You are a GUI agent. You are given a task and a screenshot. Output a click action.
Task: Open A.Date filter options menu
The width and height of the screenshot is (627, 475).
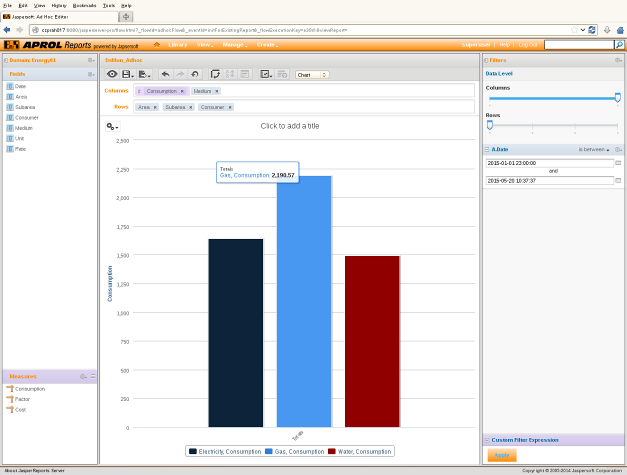coord(618,150)
